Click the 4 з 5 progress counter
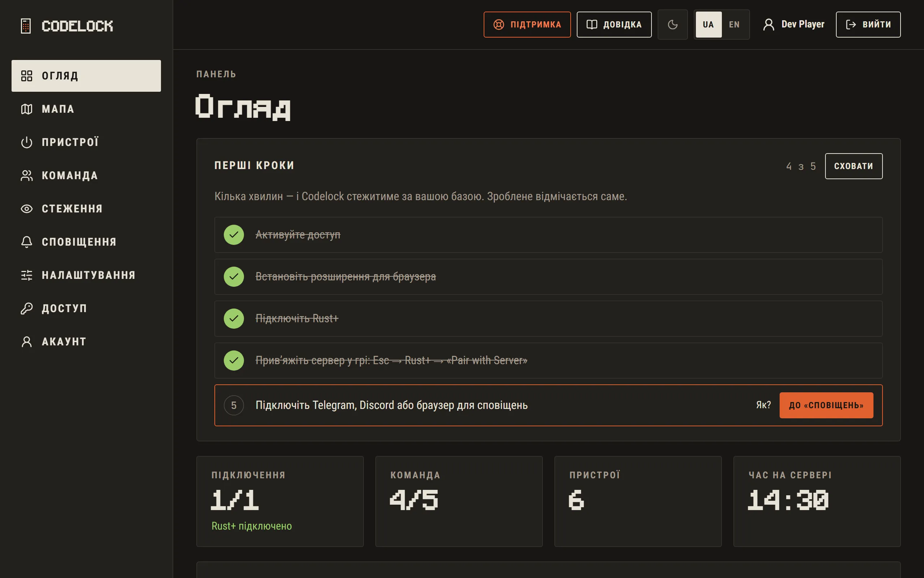This screenshot has width=924, height=578. click(801, 166)
